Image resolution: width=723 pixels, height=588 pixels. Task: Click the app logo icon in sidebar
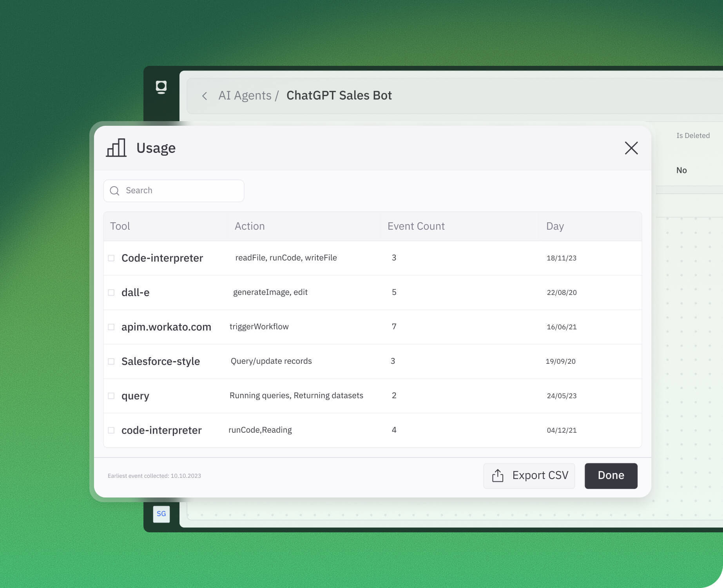point(161,87)
